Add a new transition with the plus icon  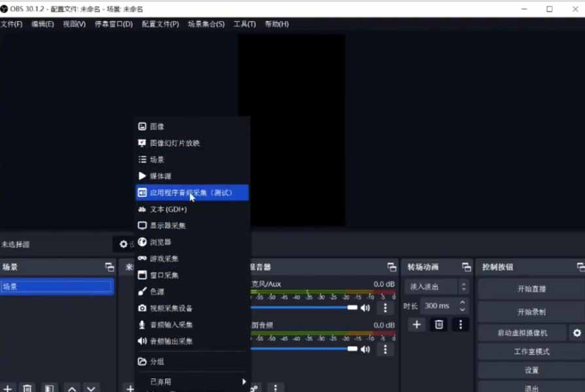pyautogui.click(x=417, y=325)
